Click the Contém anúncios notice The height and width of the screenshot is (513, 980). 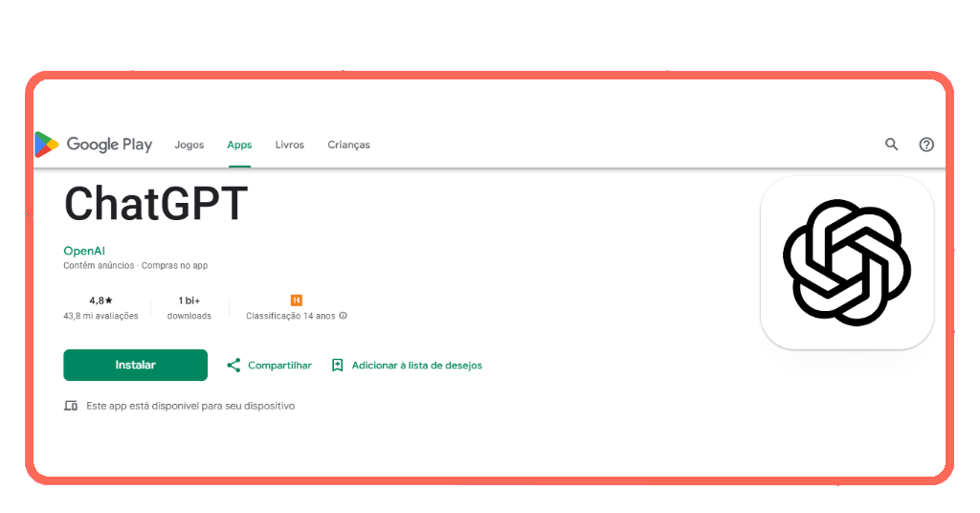tap(99, 265)
